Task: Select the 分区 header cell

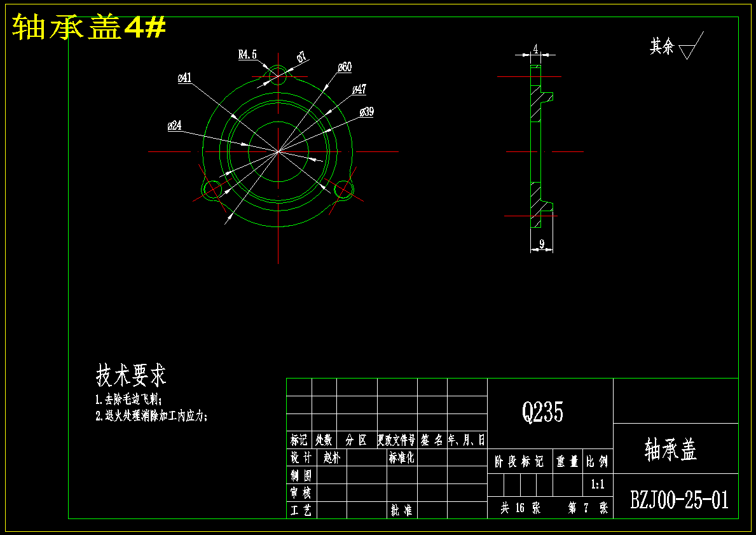Action: click(x=356, y=440)
